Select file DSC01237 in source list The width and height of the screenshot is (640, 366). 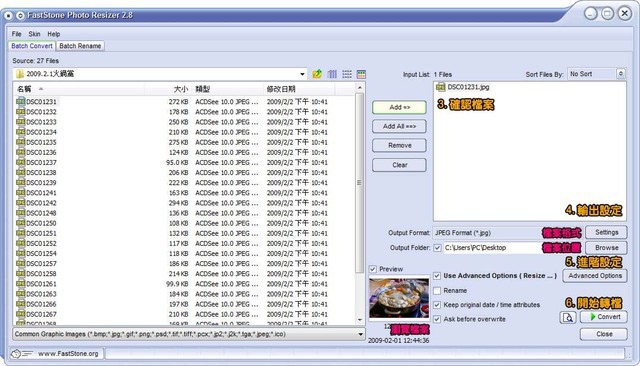41,162
